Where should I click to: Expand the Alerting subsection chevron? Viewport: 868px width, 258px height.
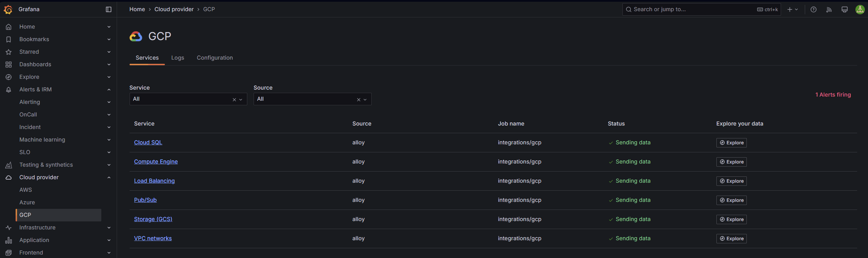point(109,102)
